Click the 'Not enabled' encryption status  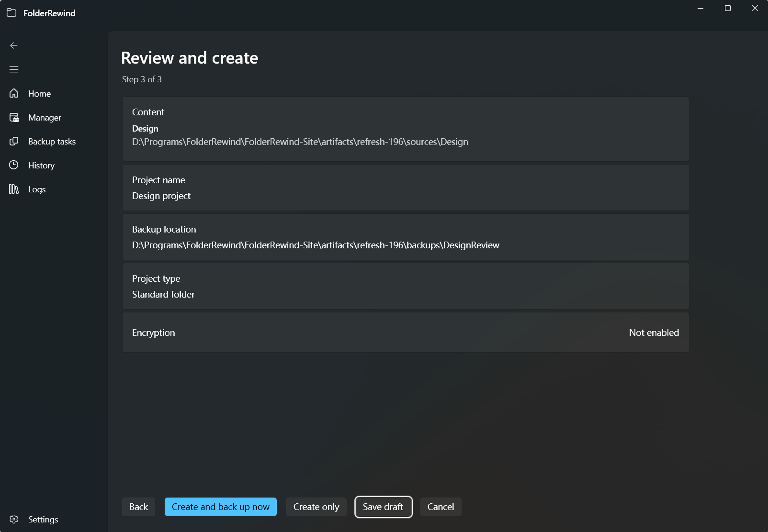654,333
